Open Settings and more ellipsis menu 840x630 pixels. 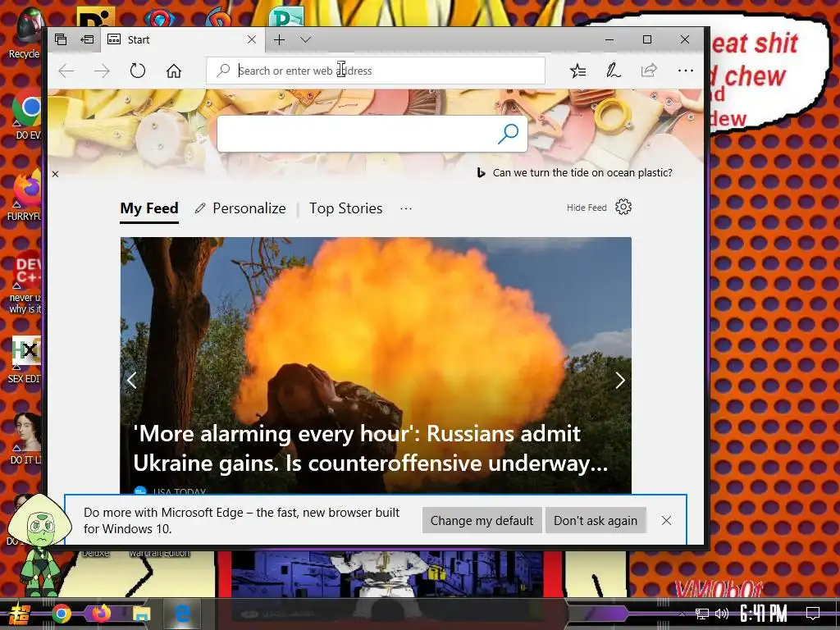(x=685, y=71)
